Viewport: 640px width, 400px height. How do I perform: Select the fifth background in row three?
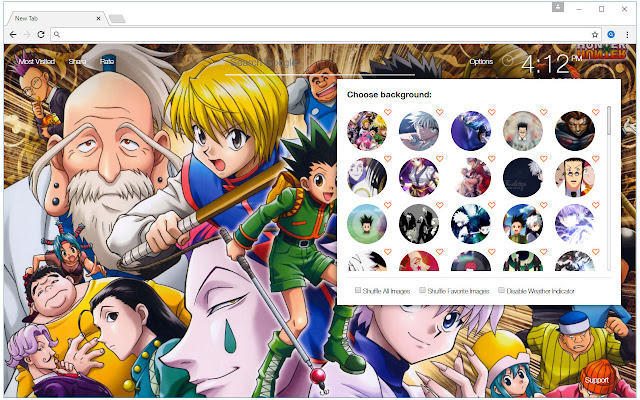click(575, 224)
